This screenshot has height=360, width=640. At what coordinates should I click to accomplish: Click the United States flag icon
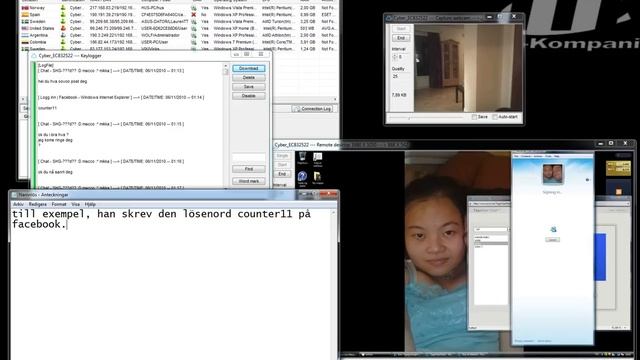pos(25,29)
